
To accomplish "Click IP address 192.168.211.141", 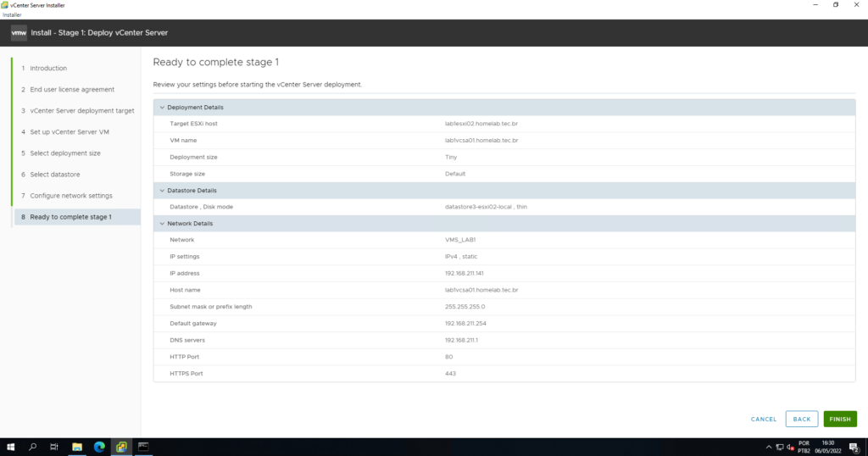I will point(464,274).
